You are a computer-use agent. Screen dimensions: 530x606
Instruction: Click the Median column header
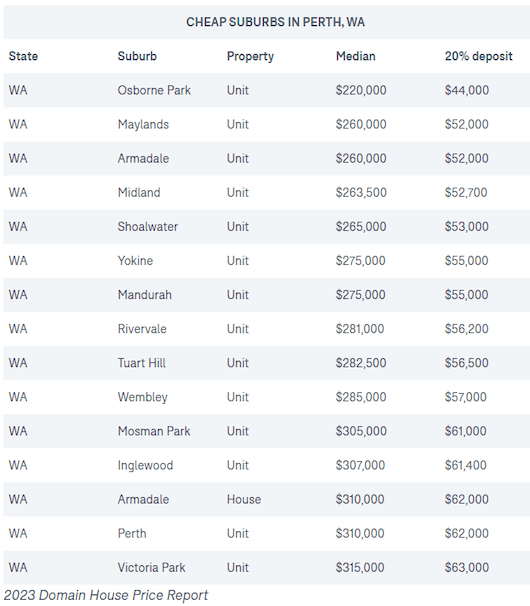pyautogui.click(x=355, y=56)
